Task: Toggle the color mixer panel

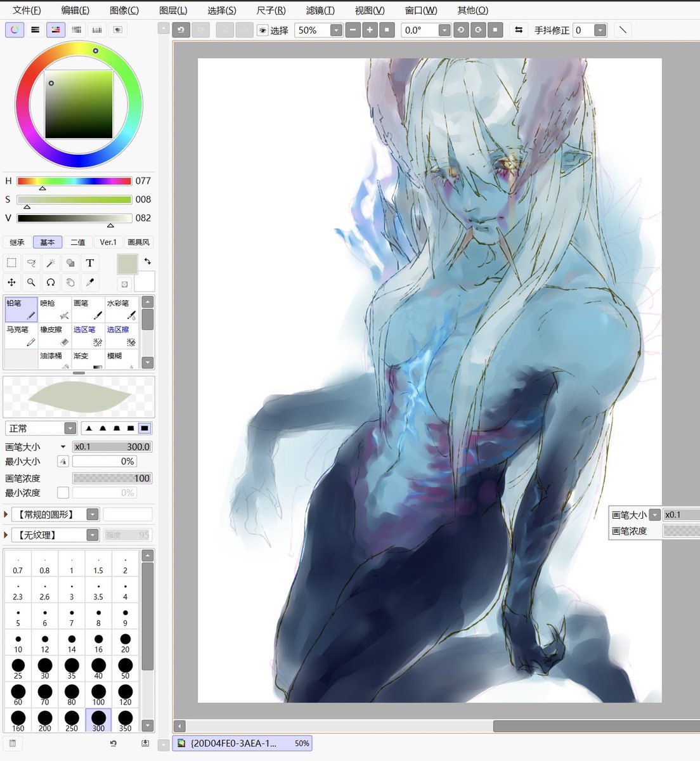Action: click(76, 29)
